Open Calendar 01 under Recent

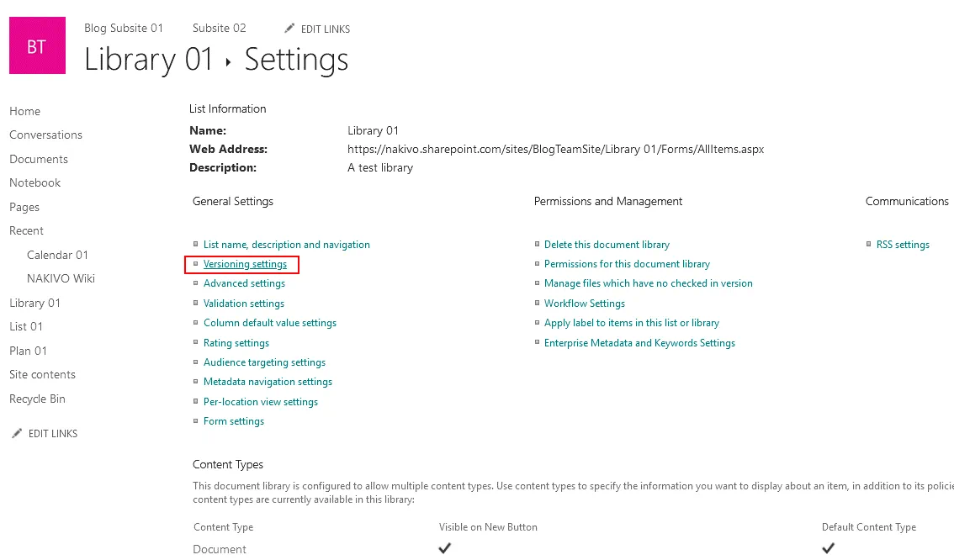pyautogui.click(x=57, y=255)
